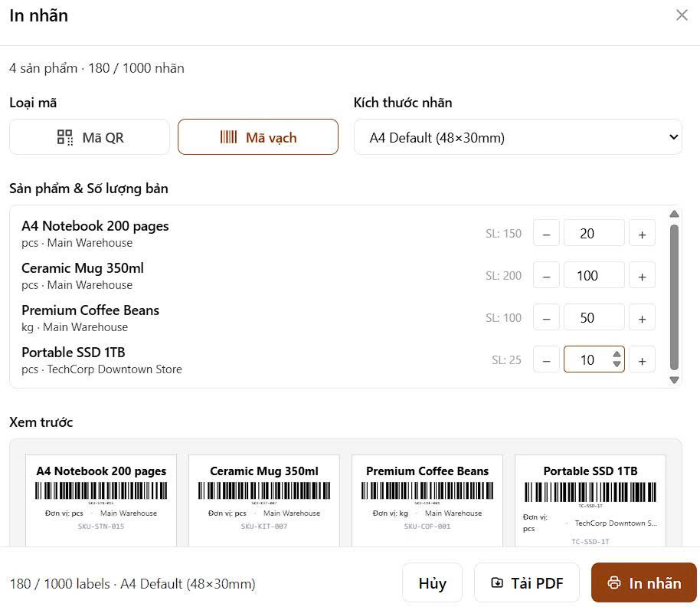
Task: Decrease quantity for Ceramic Mug 350ml
Action: 546,275
